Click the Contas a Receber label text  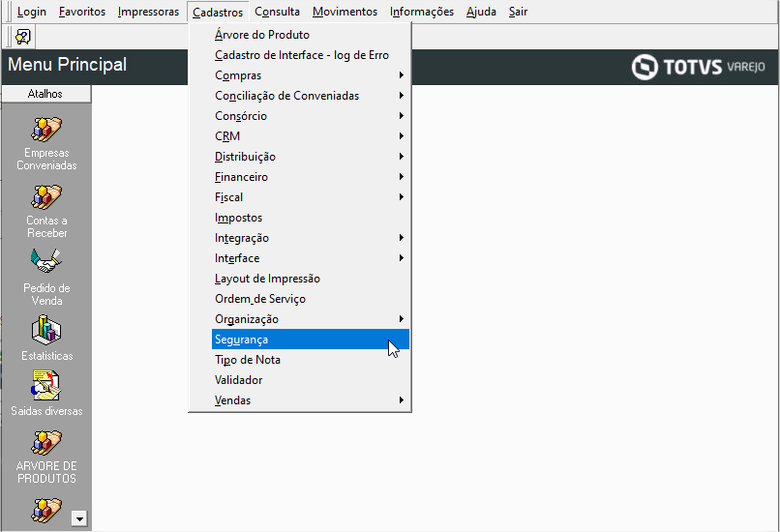(x=46, y=226)
